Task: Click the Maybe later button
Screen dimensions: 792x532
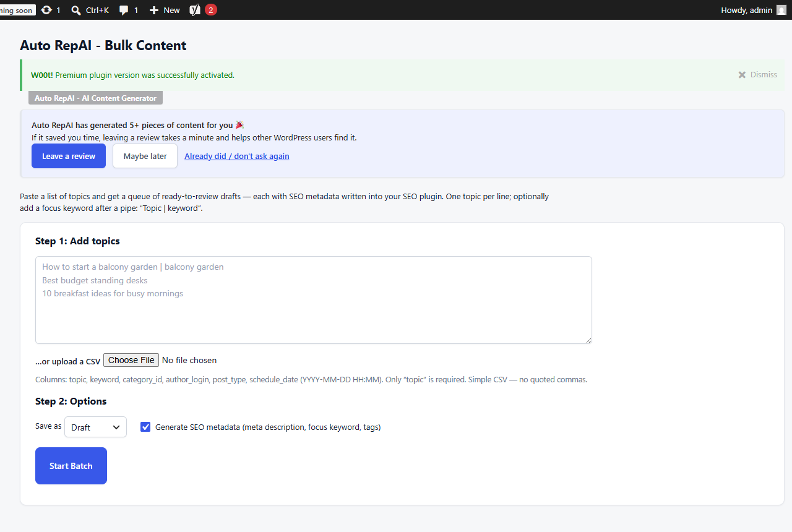Action: pyautogui.click(x=145, y=156)
